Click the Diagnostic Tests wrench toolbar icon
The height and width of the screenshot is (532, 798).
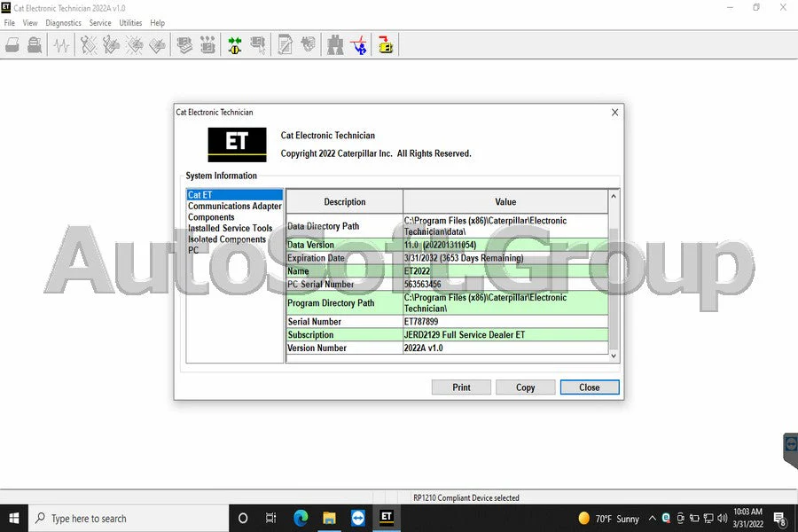pyautogui.click(x=86, y=44)
